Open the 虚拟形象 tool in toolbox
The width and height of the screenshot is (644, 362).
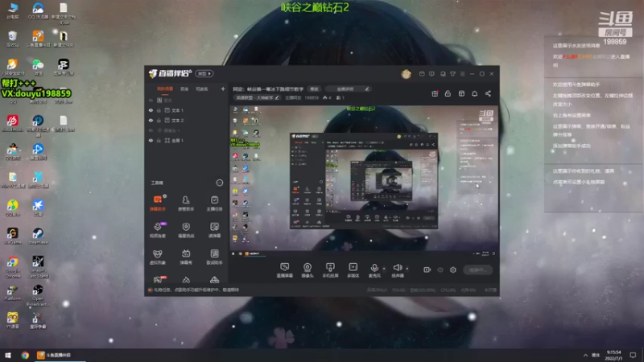click(x=158, y=257)
